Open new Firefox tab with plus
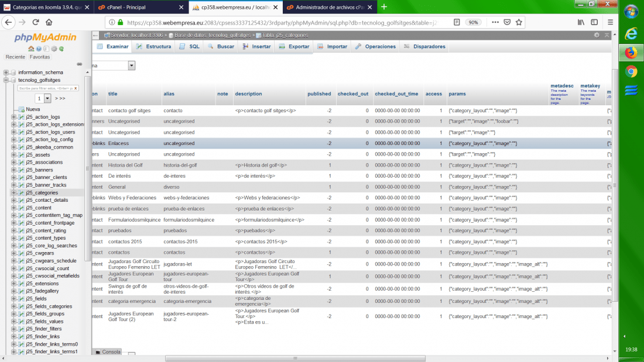Screen dimensions: 644x362 click(x=383, y=7)
